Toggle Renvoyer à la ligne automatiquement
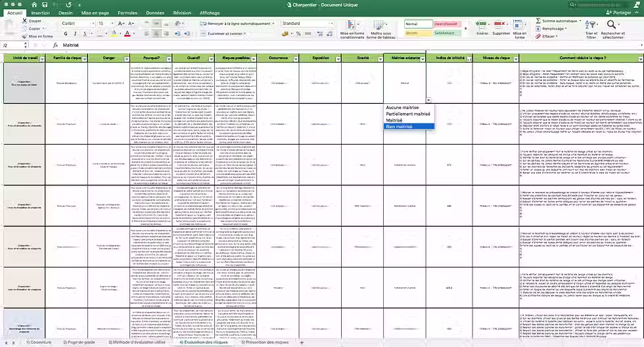Viewport: 644px width, 347px height. point(237,24)
